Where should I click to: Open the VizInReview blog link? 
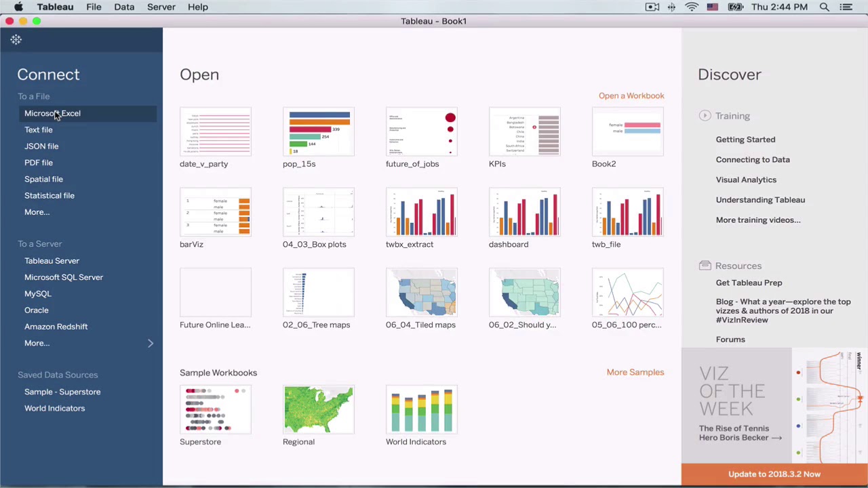click(x=783, y=310)
